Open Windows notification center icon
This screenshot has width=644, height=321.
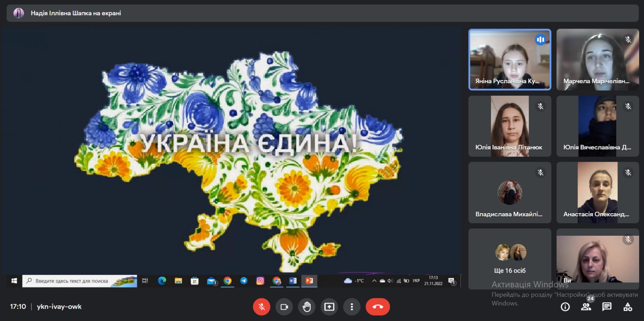pyautogui.click(x=452, y=281)
